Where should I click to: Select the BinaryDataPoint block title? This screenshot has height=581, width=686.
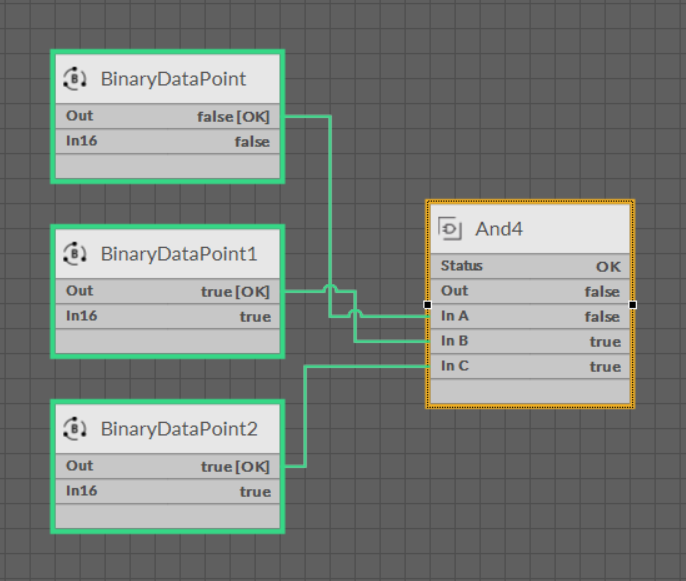pos(173,79)
